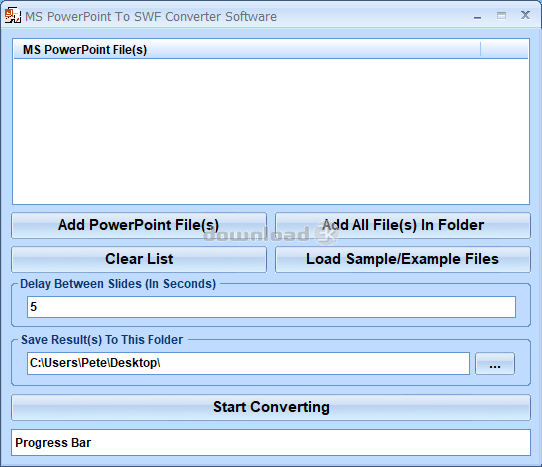This screenshot has width=542, height=467.
Task: Load Sample/Example Files
Action: click(403, 259)
